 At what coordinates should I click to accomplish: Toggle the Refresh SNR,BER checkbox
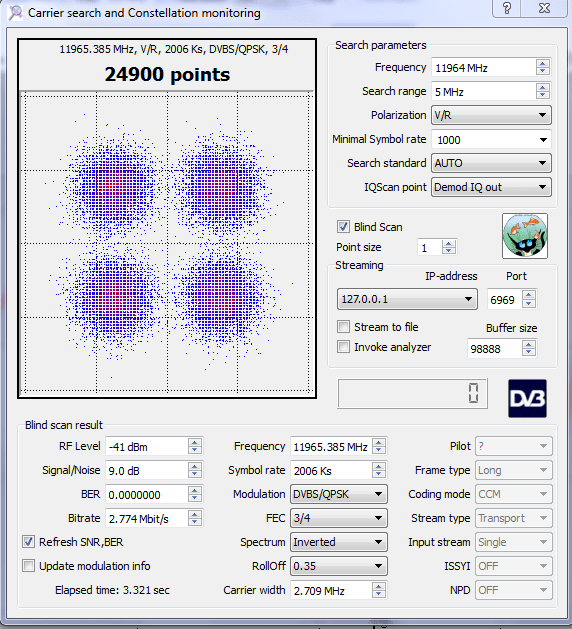tap(28, 542)
